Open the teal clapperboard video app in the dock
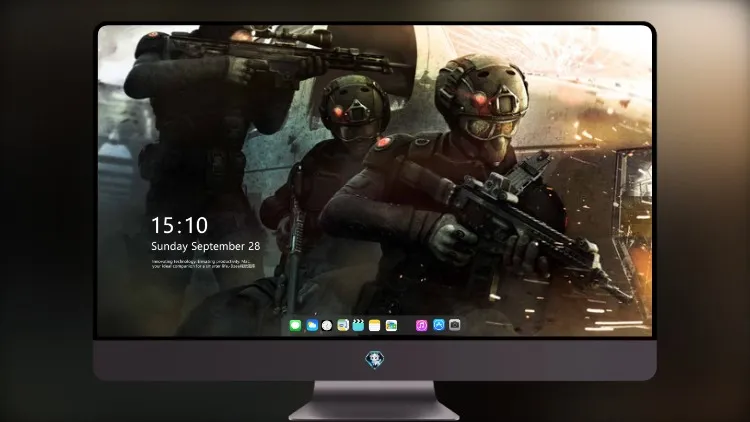The image size is (750, 422). point(358,325)
